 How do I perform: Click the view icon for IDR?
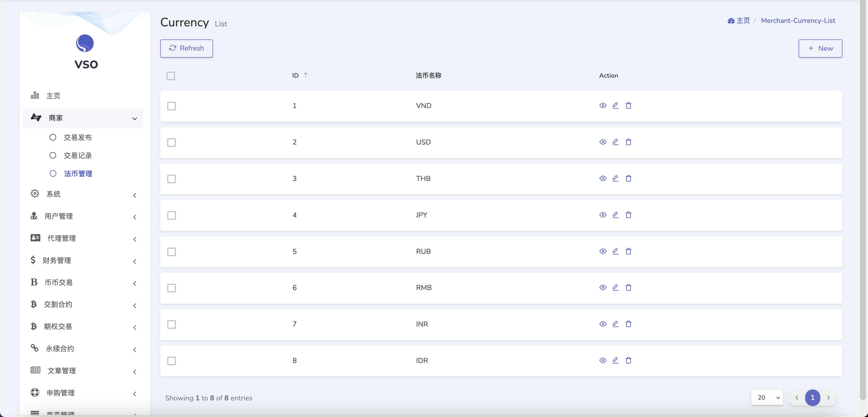click(x=602, y=360)
